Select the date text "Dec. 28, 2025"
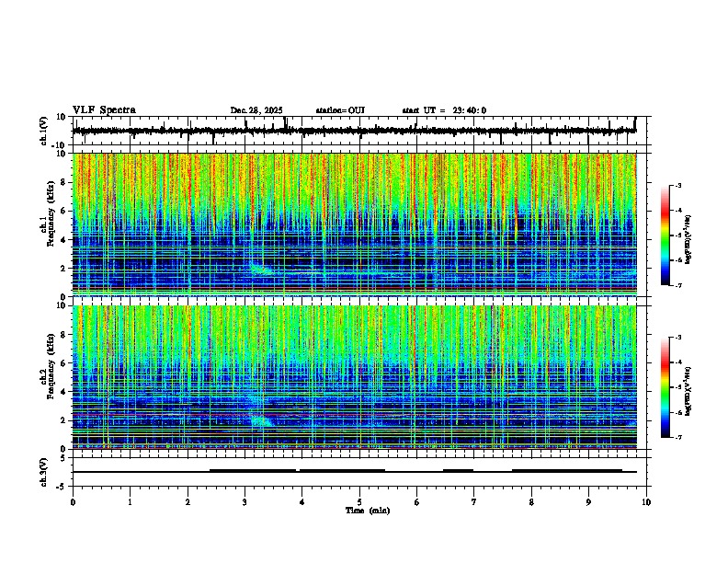Viewport: 728px width, 563px height. coord(256,110)
